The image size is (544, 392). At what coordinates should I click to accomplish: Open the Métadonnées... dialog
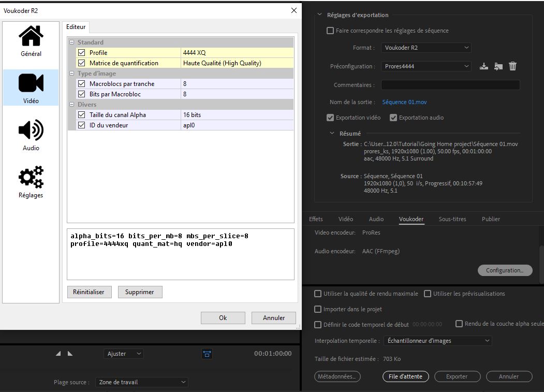[337, 376]
